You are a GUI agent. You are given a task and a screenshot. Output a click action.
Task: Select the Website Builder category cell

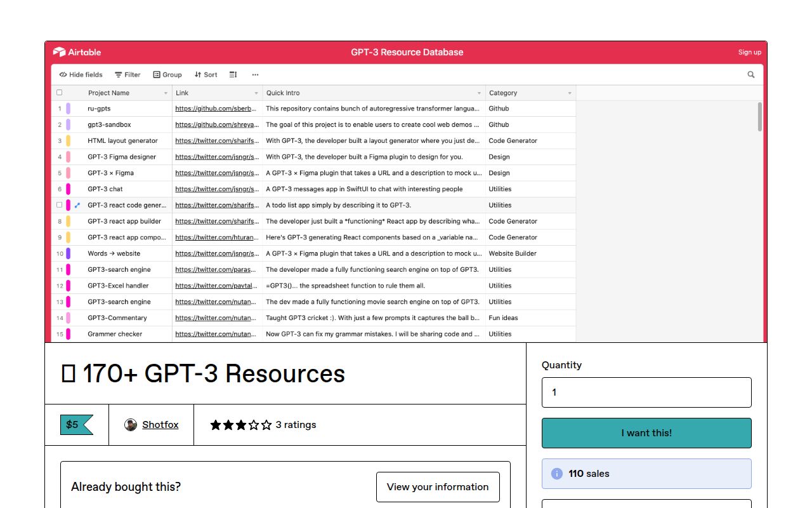point(531,253)
